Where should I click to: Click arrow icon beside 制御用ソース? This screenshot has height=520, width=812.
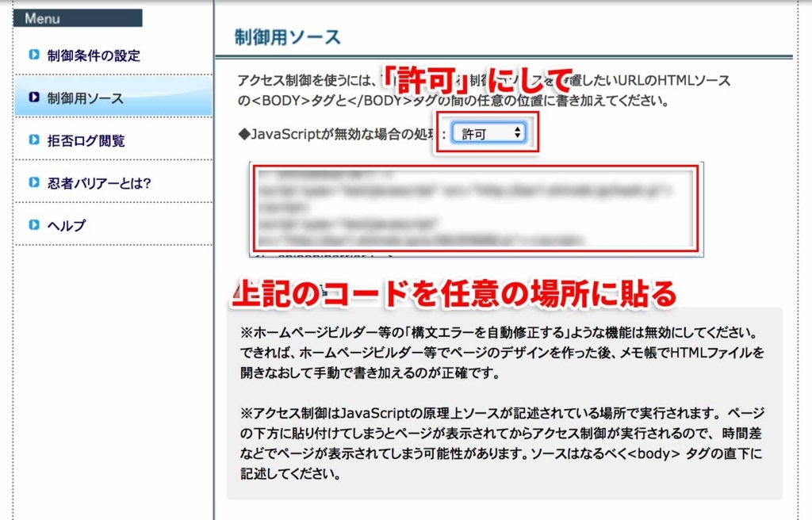point(34,97)
